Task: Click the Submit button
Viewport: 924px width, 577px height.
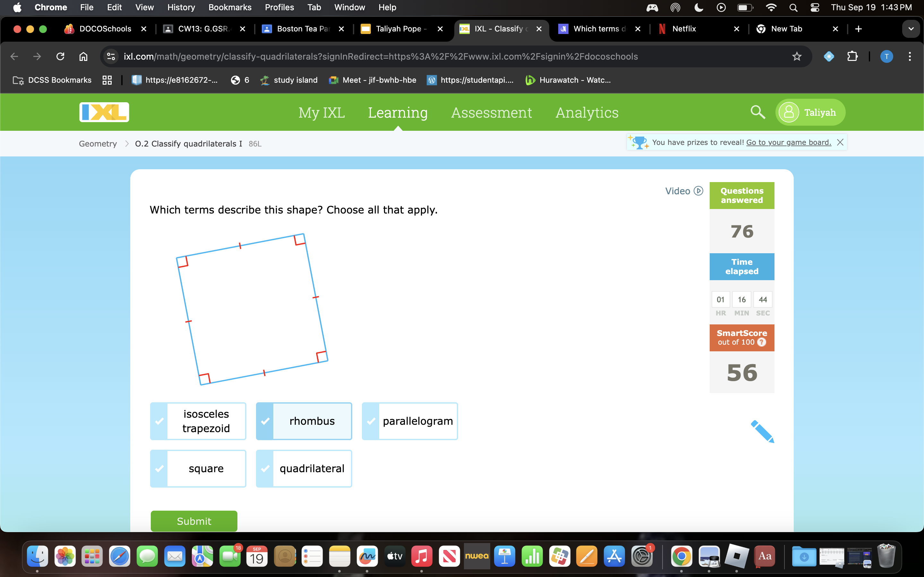Action: point(193,521)
